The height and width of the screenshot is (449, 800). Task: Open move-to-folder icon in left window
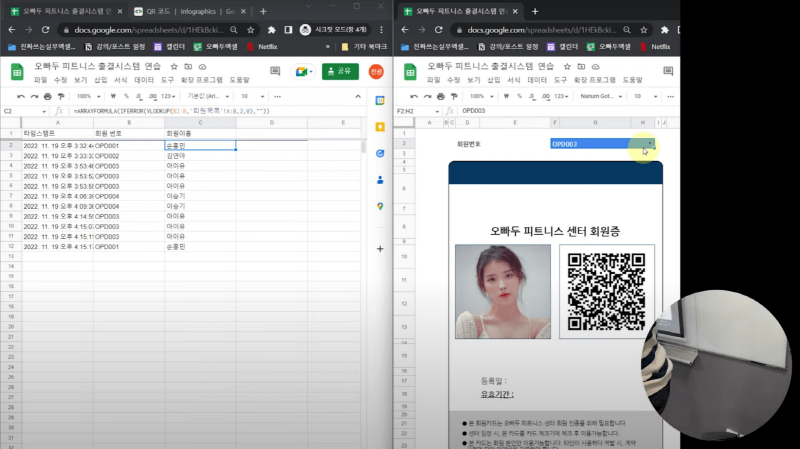coord(188,66)
